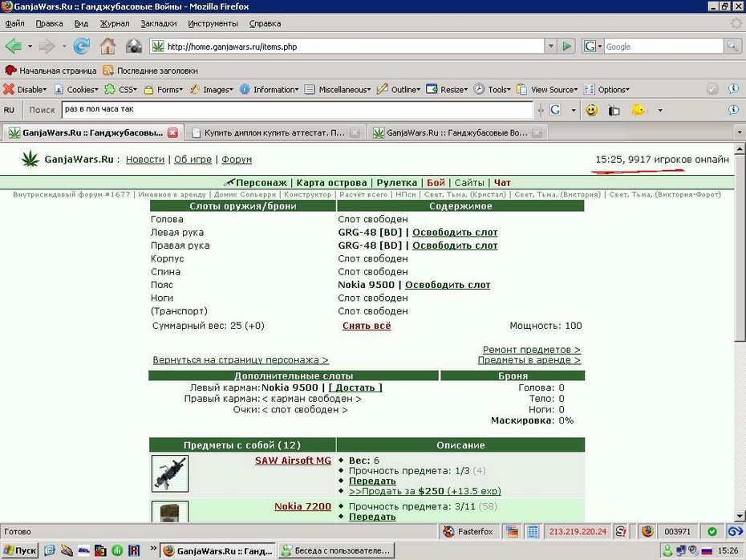Click the page vertical scrollbar down arrow
746x560 pixels.
coord(740,516)
